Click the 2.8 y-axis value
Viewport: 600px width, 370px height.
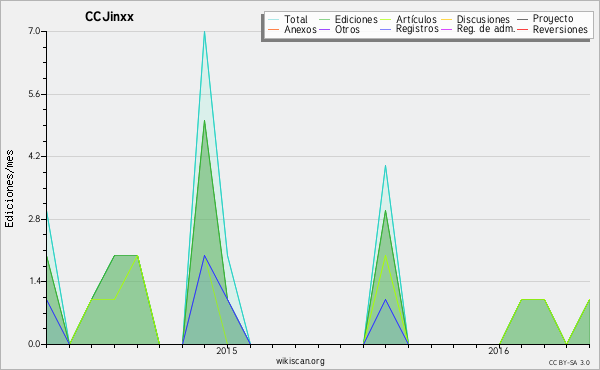click(x=34, y=219)
